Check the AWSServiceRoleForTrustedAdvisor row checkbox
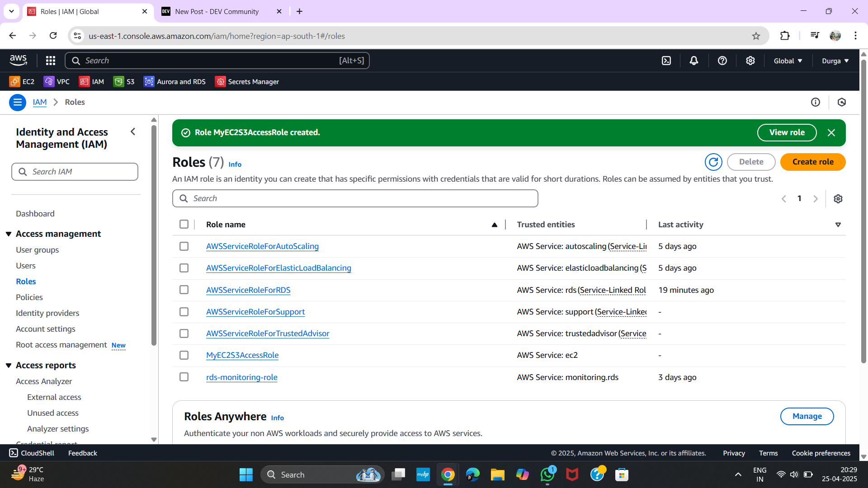Viewport: 868px width, 488px height. coord(184,333)
